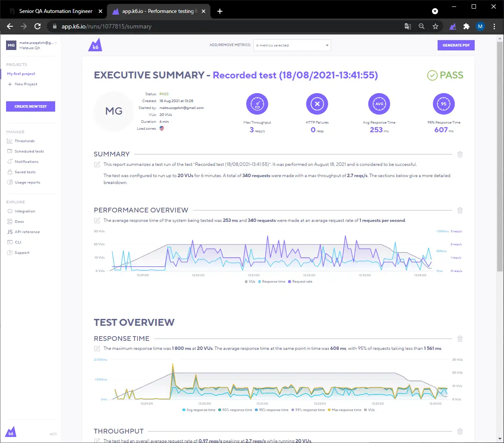The width and height of the screenshot is (504, 443).
Task: Remove Response Time section via trash icon
Action: pyautogui.click(x=460, y=339)
